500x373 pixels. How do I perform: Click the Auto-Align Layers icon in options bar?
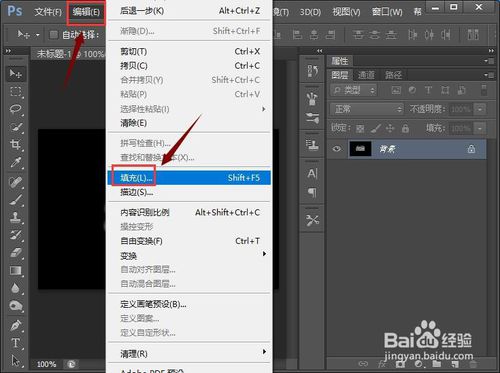(473, 34)
